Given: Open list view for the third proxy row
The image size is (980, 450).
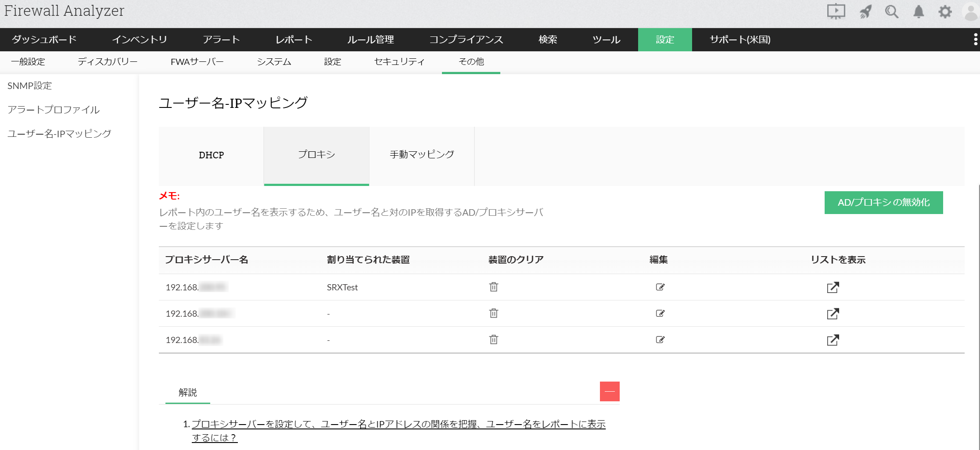Looking at the screenshot, I should [833, 340].
